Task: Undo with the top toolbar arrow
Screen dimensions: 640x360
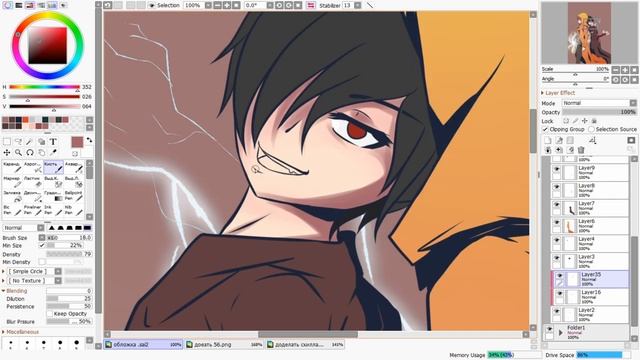Action: 108,5
